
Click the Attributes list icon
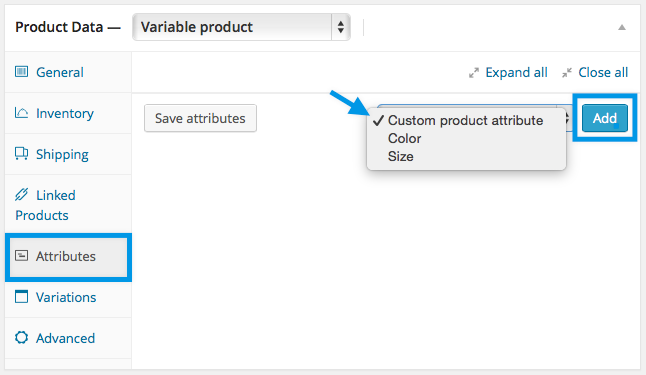pyautogui.click(x=21, y=255)
